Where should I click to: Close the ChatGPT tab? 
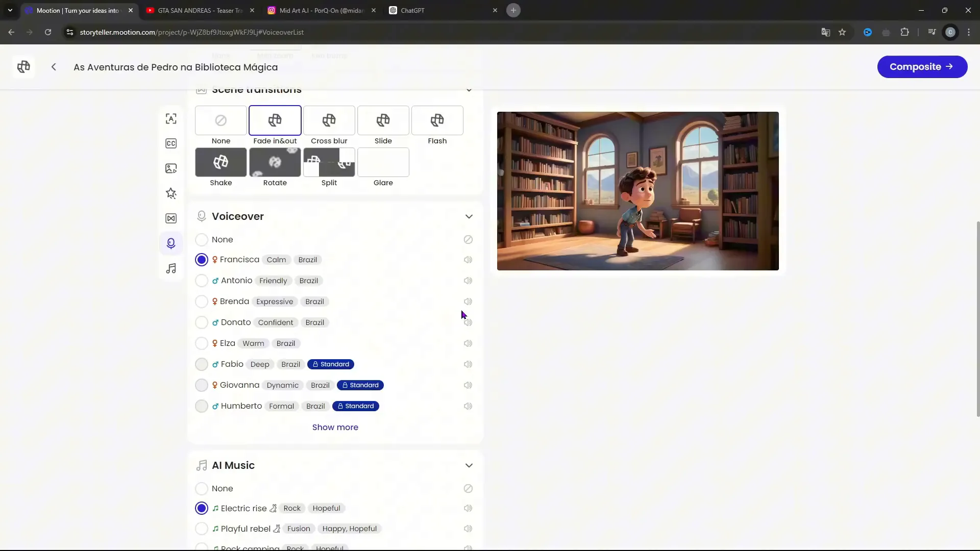coord(495,10)
